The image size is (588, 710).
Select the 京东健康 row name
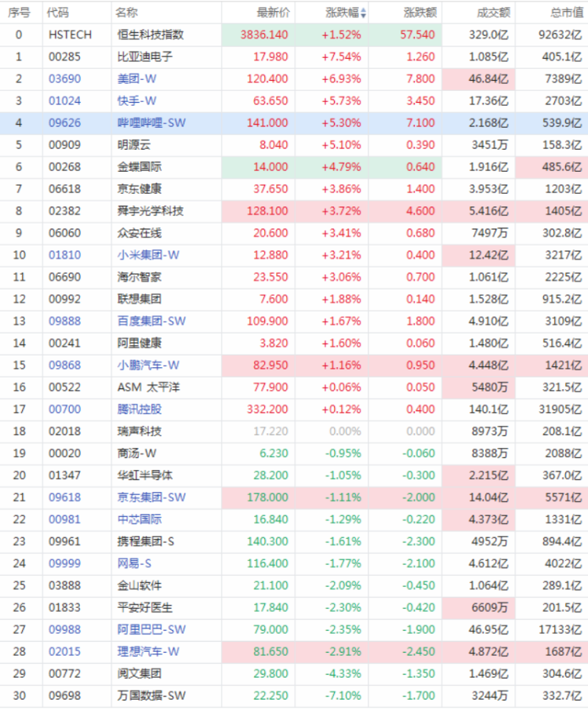click(140, 189)
